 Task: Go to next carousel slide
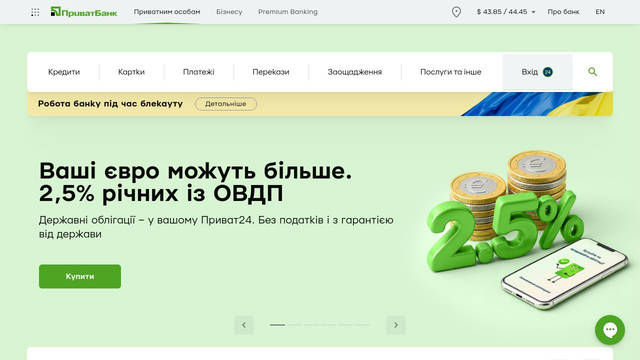[x=396, y=325]
